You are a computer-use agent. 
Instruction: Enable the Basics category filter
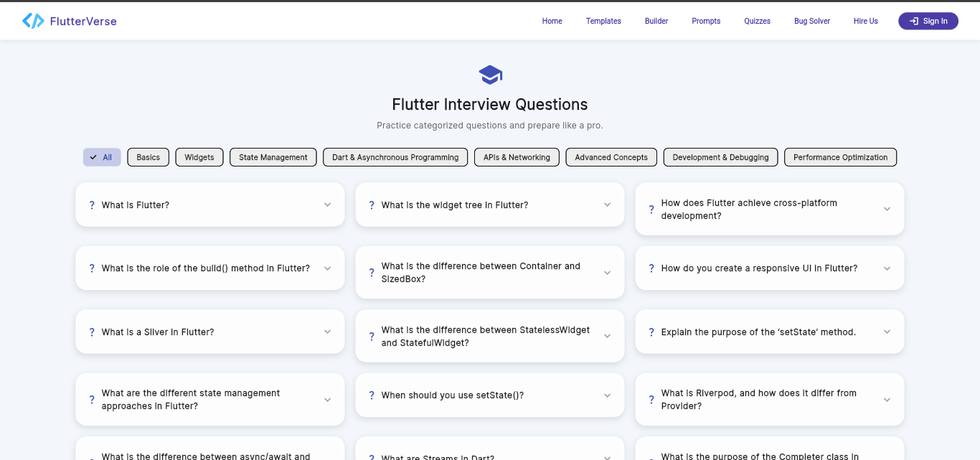pos(148,157)
